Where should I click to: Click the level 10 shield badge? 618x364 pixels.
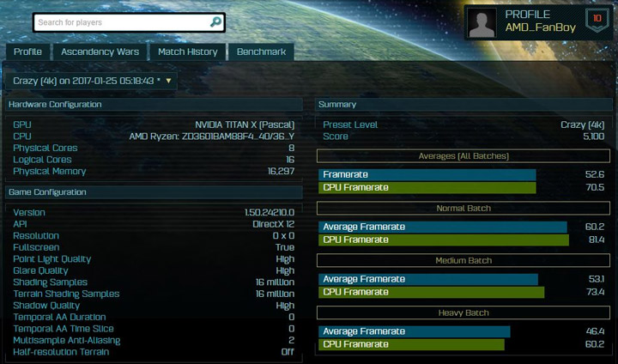(x=597, y=20)
